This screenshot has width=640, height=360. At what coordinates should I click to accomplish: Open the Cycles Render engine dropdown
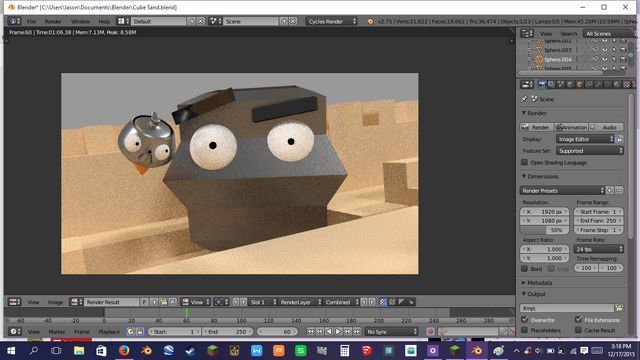(331, 21)
